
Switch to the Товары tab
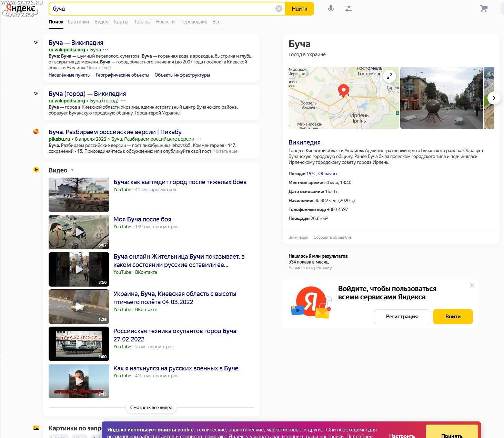(142, 22)
